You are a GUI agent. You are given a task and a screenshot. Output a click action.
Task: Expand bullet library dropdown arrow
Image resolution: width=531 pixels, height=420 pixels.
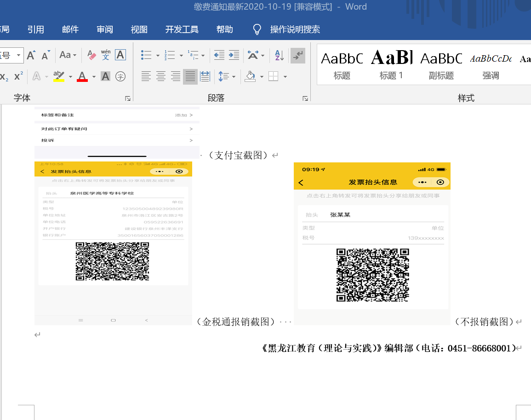point(158,56)
